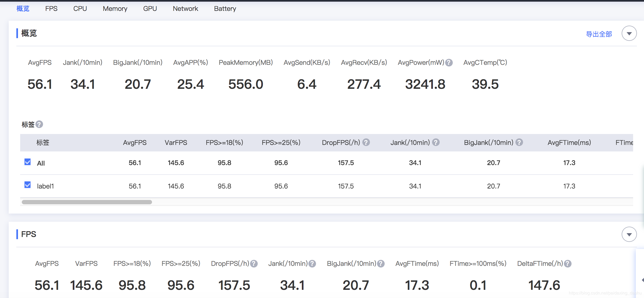Collapse the FPS section with arrow button
The image size is (644, 298).
coord(629,235)
